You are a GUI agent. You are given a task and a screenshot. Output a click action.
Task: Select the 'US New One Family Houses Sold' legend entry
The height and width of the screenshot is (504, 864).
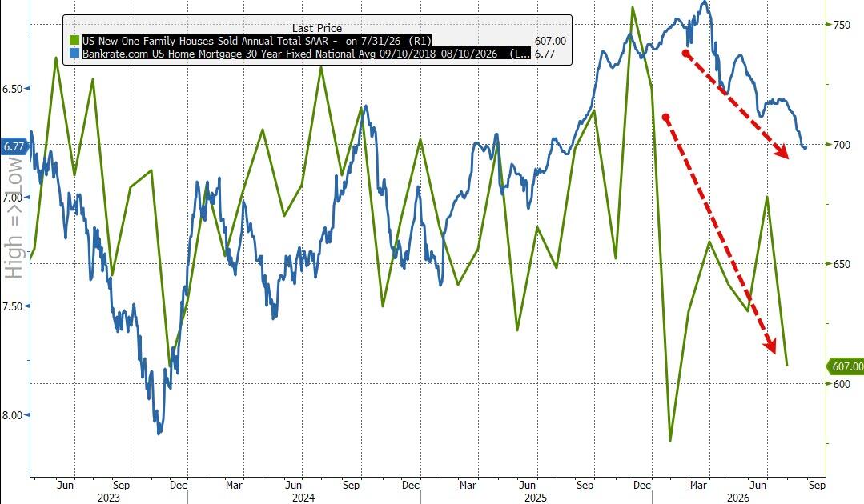point(257,41)
